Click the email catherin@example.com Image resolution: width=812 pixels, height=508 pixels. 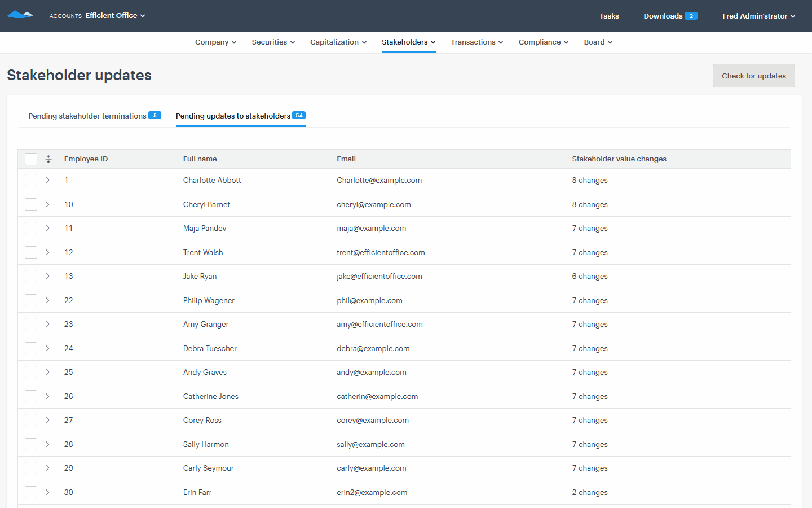coord(377,396)
